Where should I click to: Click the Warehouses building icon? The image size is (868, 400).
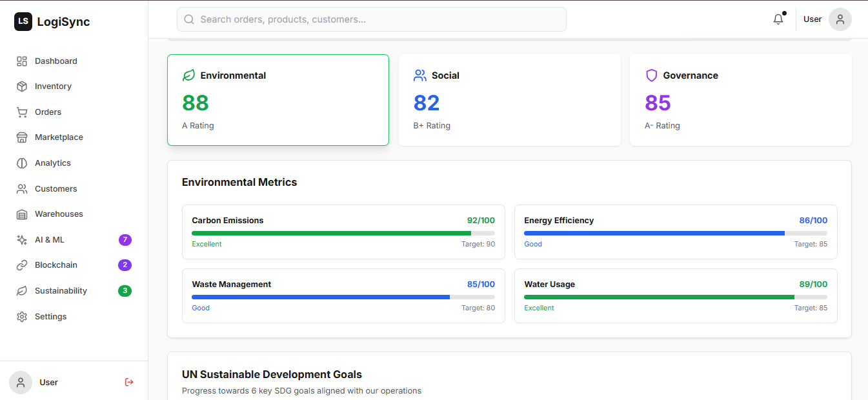coord(22,214)
